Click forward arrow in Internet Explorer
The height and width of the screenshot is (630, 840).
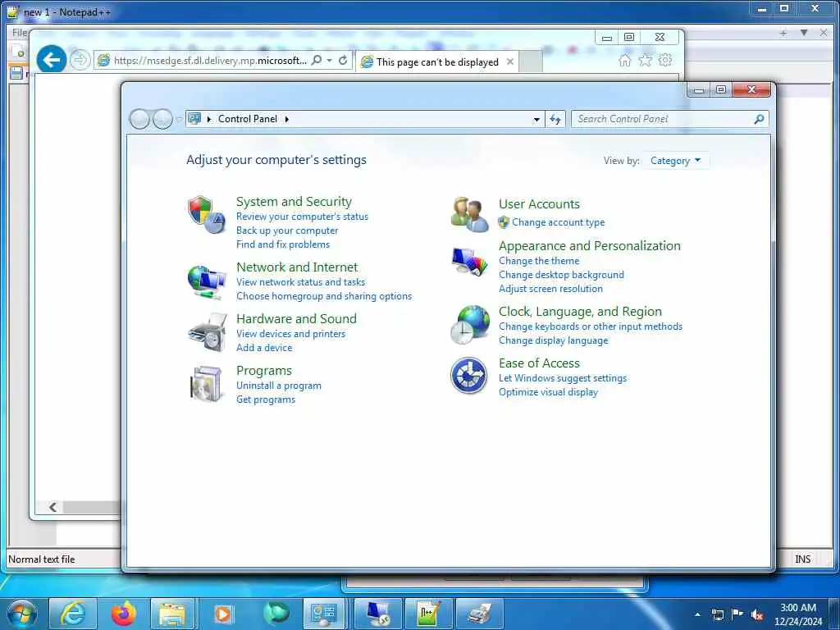[80, 59]
